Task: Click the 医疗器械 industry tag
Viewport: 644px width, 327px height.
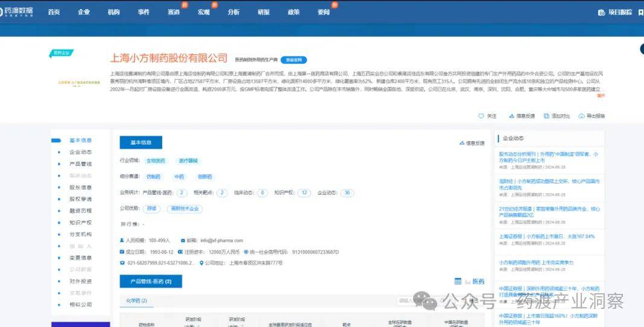Action: pyautogui.click(x=188, y=160)
